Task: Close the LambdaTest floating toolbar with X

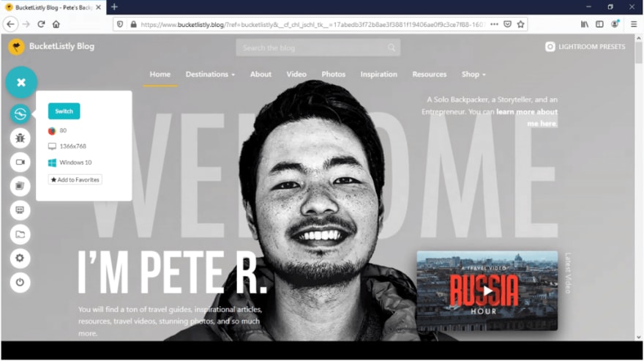Action: [21, 82]
